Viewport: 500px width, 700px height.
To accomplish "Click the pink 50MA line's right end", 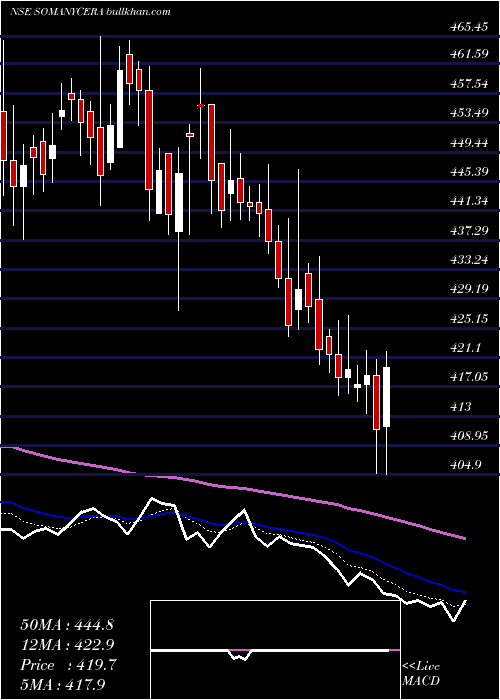I will [x=464, y=538].
